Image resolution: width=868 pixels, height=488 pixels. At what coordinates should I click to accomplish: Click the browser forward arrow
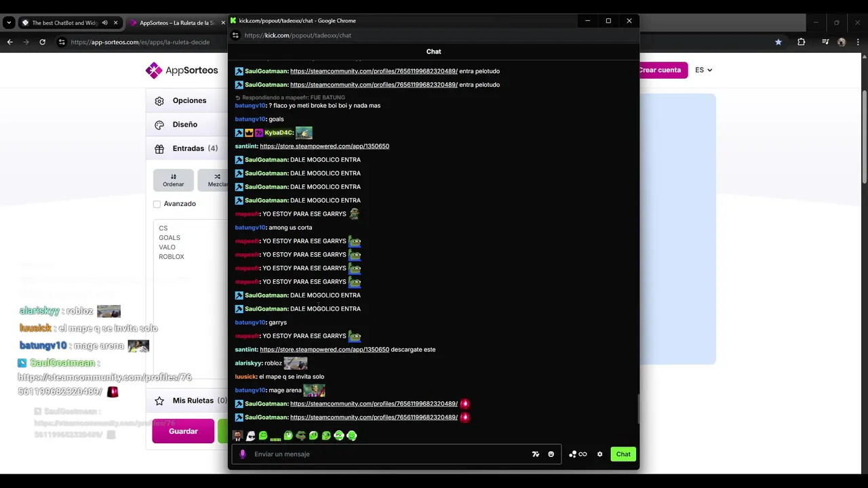pyautogui.click(x=26, y=42)
